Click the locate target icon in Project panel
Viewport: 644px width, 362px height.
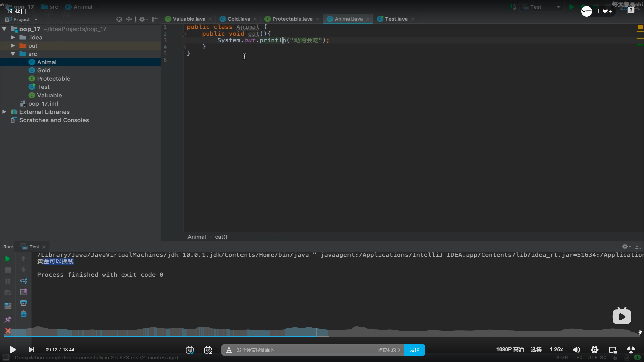pyautogui.click(x=119, y=19)
